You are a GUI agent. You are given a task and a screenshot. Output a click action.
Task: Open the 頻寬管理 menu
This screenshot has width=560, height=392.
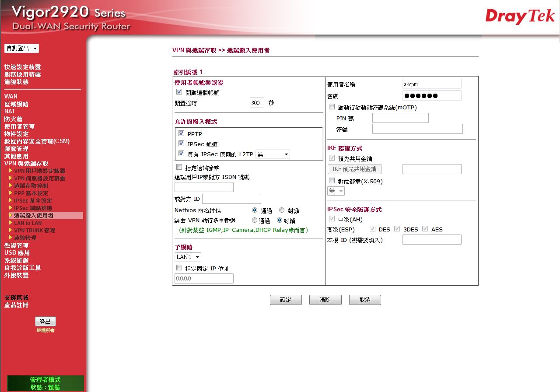17,149
